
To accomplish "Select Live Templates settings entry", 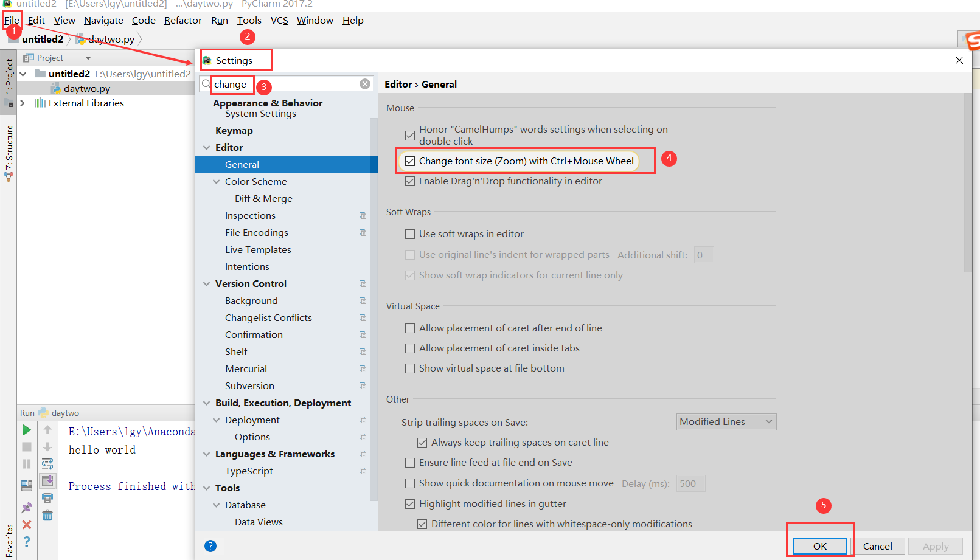I will 258,250.
